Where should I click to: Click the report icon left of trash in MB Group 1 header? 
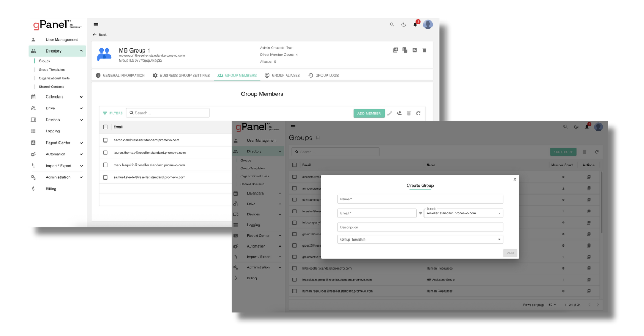414,50
